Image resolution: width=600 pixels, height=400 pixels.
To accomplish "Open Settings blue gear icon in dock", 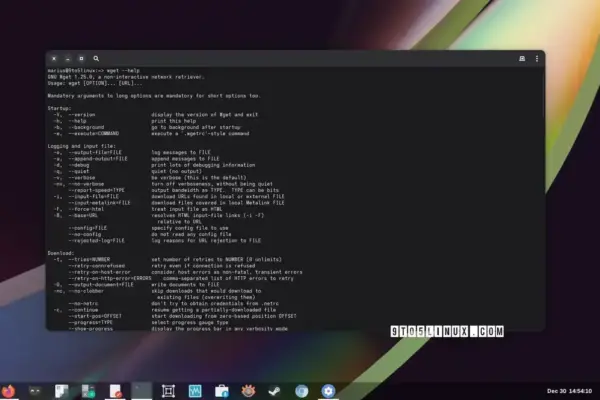I will point(328,391).
